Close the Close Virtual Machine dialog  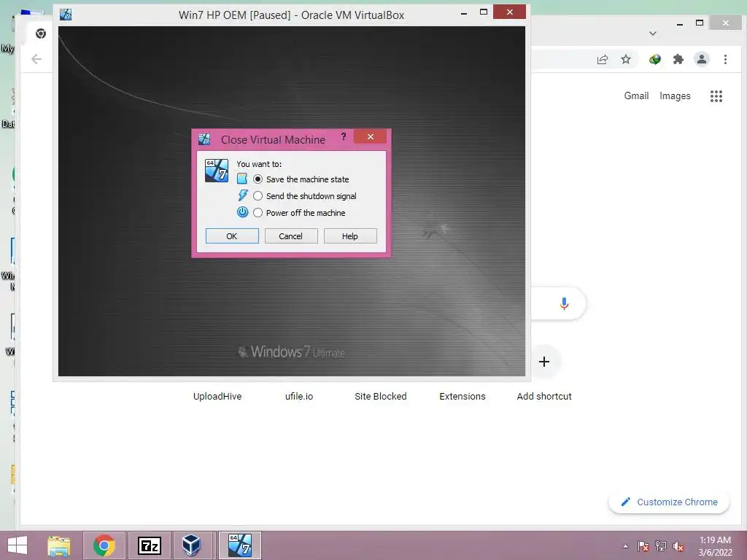pos(370,137)
